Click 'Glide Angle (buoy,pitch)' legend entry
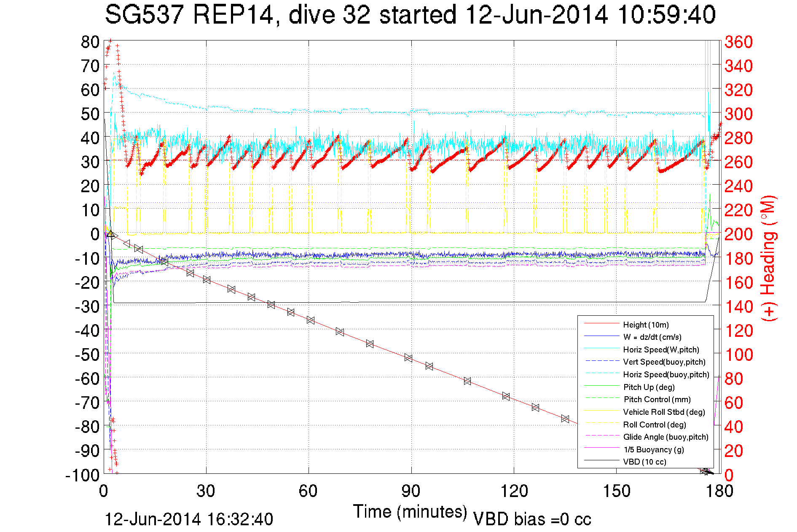Viewport: 797px width, 532px height. 666,437
